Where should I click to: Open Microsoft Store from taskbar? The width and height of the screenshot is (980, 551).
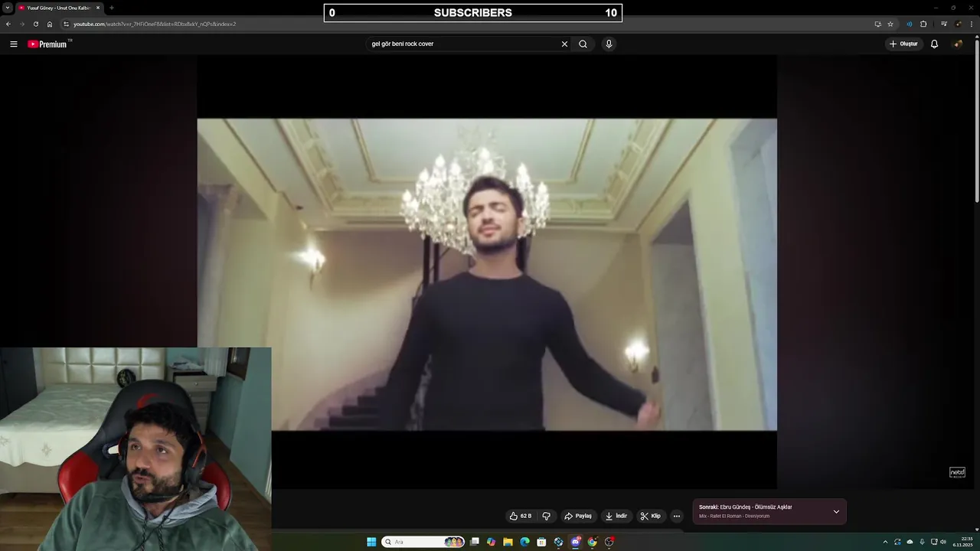pos(541,542)
